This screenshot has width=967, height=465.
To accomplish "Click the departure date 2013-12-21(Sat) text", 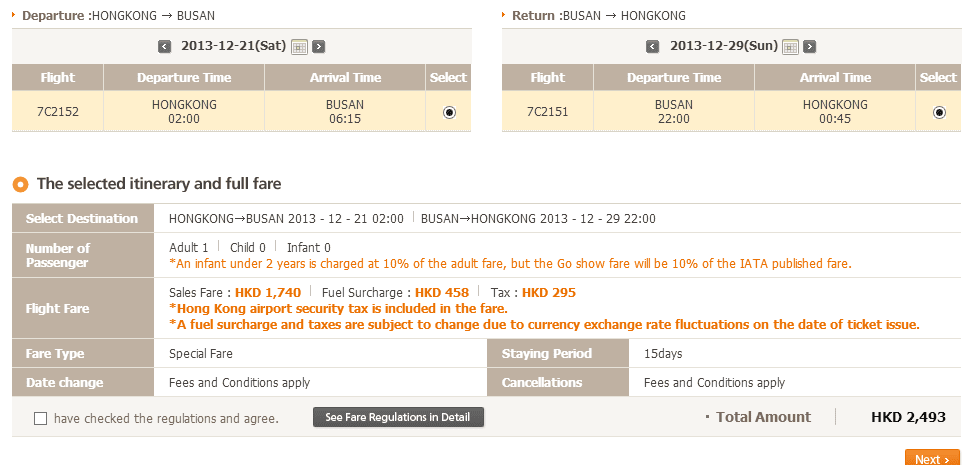I will click(232, 46).
